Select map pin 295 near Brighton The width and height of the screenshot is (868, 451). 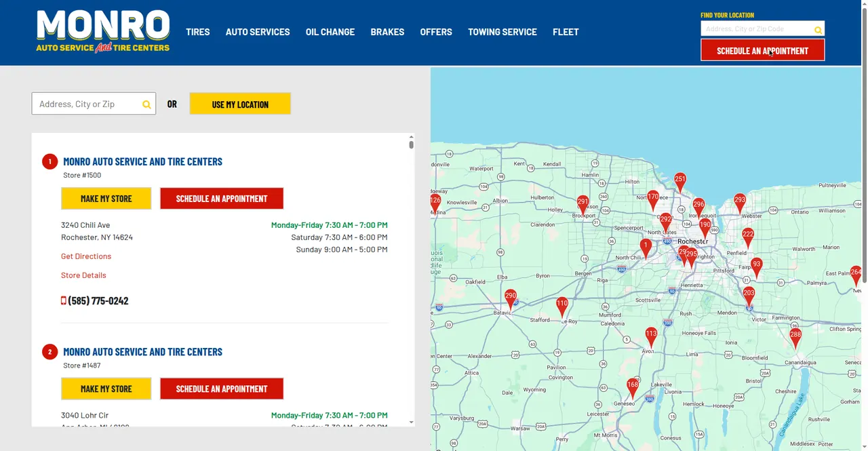tap(692, 256)
